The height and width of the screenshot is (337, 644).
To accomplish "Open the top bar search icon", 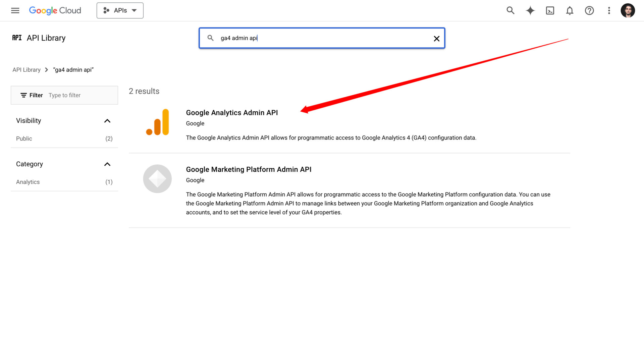I will pos(510,10).
